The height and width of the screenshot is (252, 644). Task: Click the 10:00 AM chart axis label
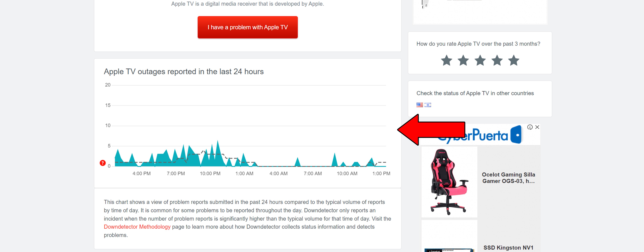(347, 174)
